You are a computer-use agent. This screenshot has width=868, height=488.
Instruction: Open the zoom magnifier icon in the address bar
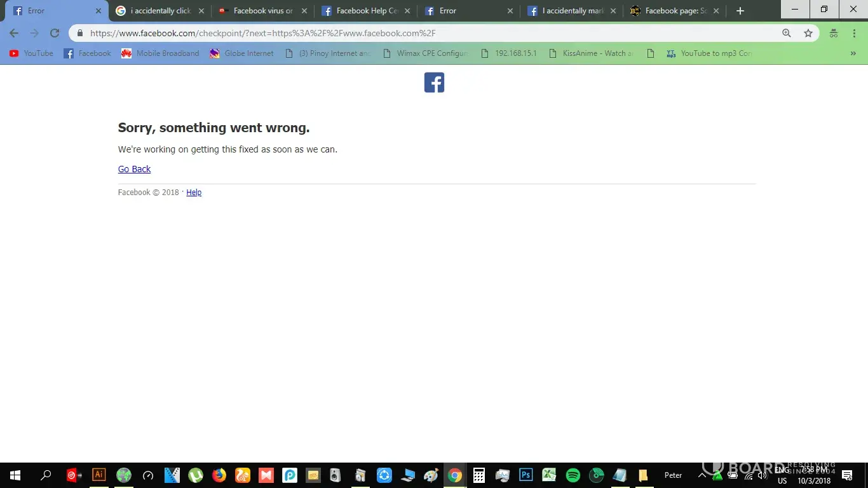pos(787,34)
